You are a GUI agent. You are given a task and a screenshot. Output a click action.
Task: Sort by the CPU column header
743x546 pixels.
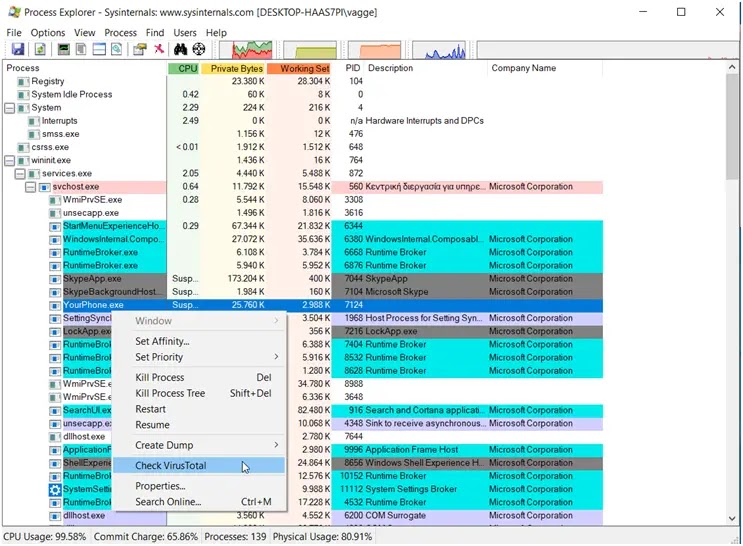click(x=183, y=68)
